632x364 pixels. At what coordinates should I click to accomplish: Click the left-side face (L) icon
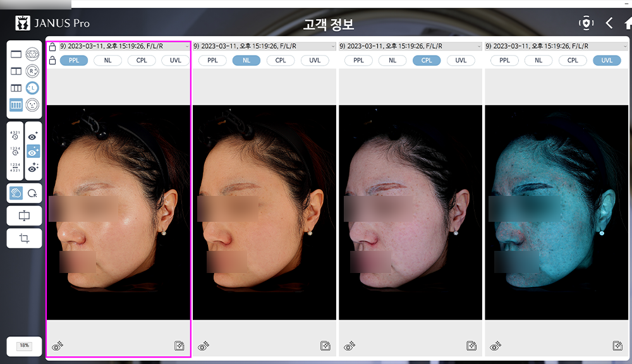[32, 88]
